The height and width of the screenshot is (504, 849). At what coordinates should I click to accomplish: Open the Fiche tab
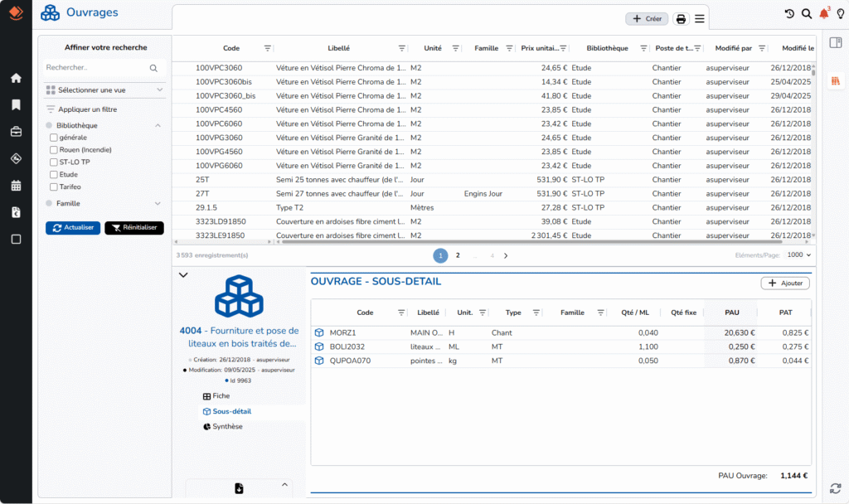click(221, 396)
